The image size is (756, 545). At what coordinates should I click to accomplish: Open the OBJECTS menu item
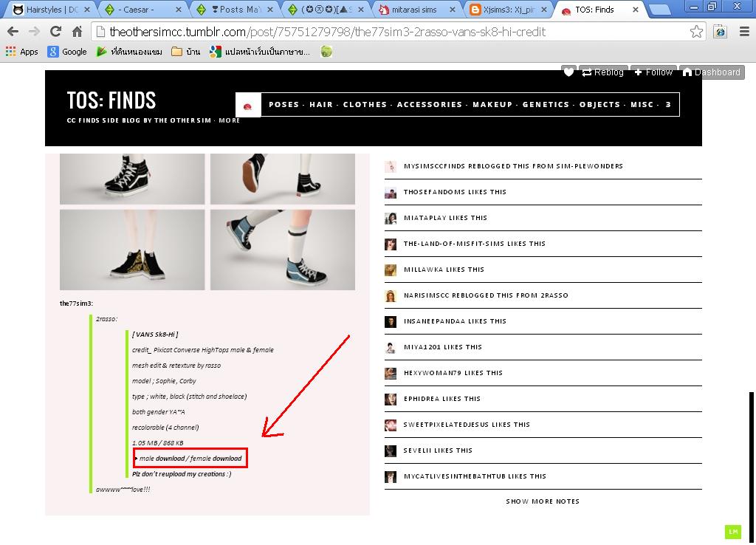tap(599, 105)
